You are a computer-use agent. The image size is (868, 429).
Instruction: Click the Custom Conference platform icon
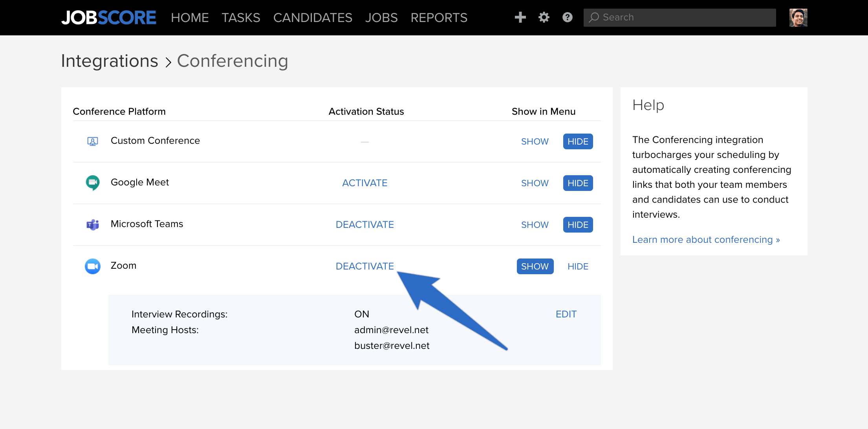(93, 141)
